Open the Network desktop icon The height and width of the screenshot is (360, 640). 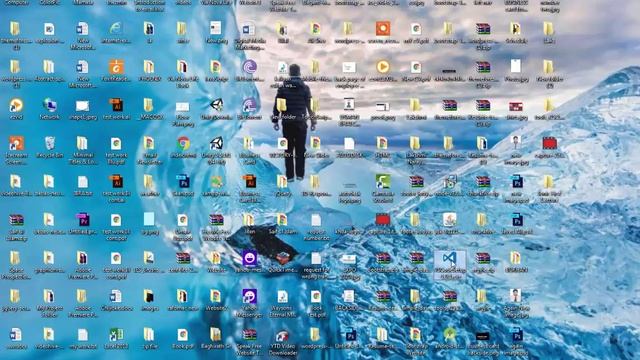[50, 105]
